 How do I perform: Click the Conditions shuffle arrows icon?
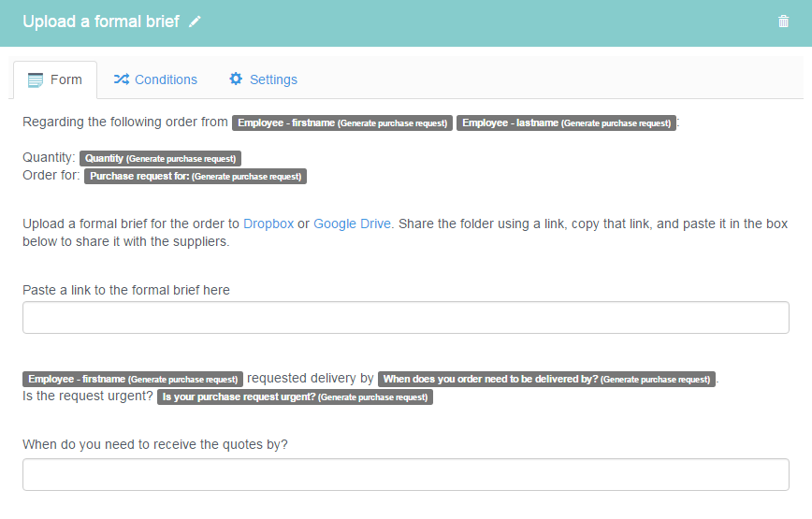[x=122, y=79]
